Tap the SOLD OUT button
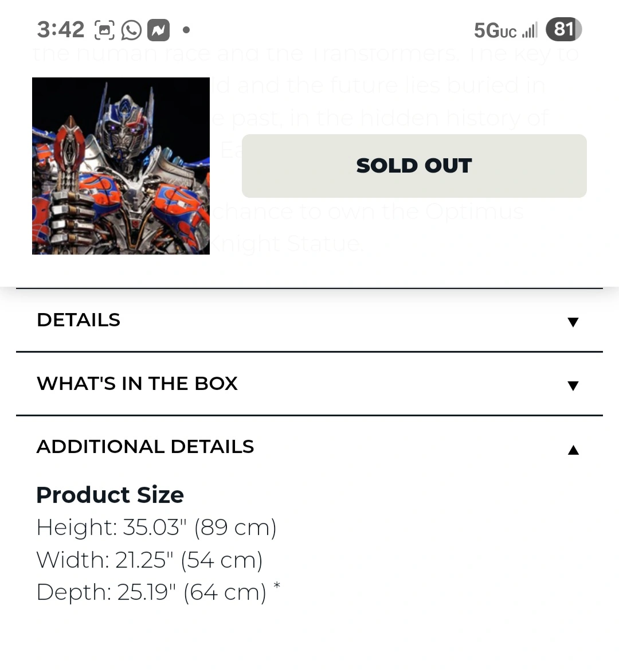This screenshot has width=619, height=672. [414, 166]
